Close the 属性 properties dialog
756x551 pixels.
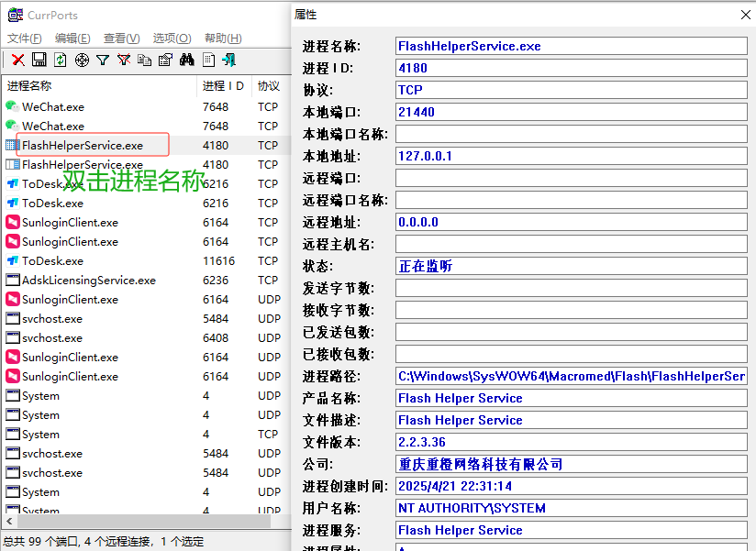745,15
